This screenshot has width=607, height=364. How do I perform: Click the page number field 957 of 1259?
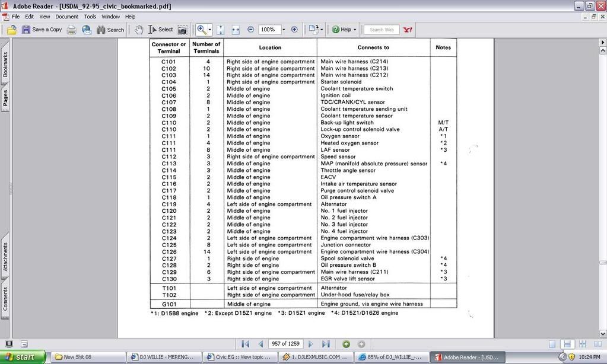coord(285,344)
